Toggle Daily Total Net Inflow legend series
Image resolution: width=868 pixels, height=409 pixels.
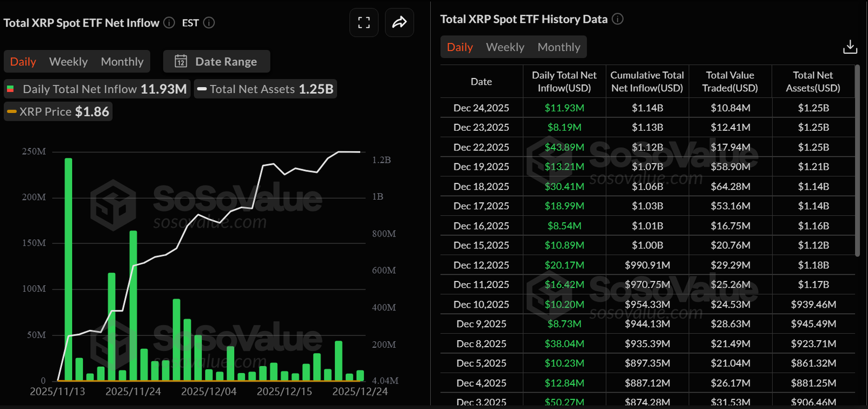tap(97, 89)
